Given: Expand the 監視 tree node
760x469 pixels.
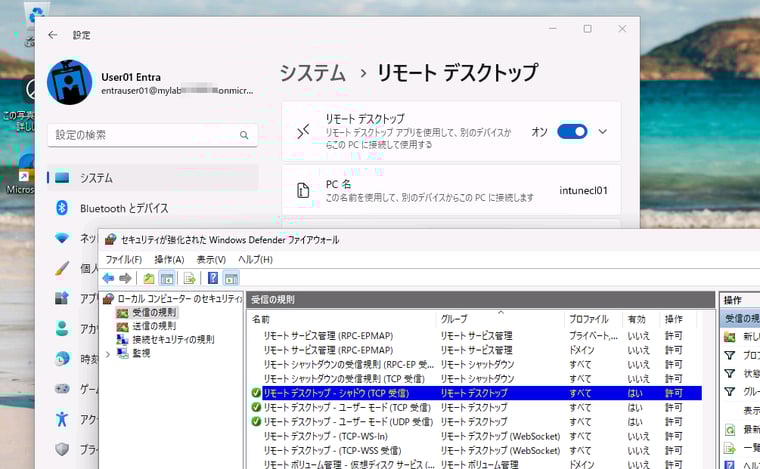Looking at the screenshot, I should pos(108,353).
